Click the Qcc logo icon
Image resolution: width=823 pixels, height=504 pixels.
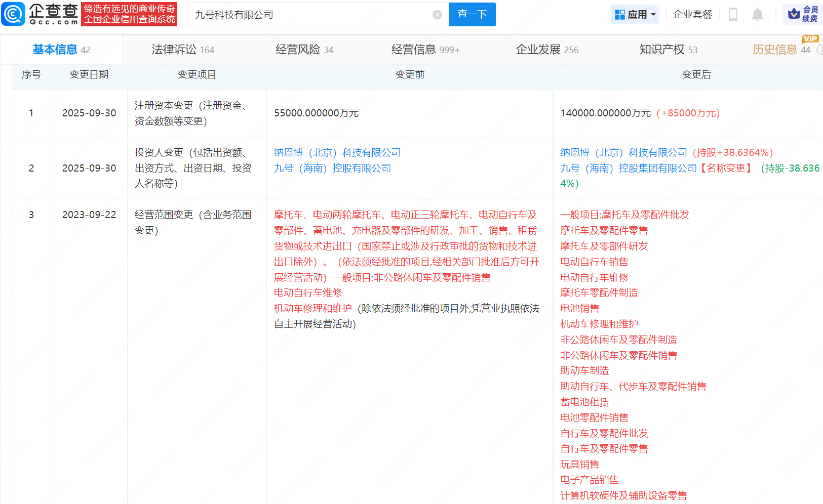click(x=13, y=14)
